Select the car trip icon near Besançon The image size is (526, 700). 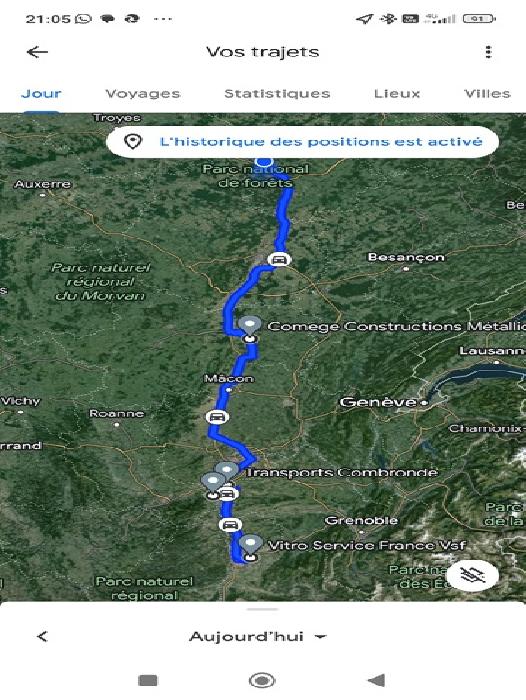279,259
